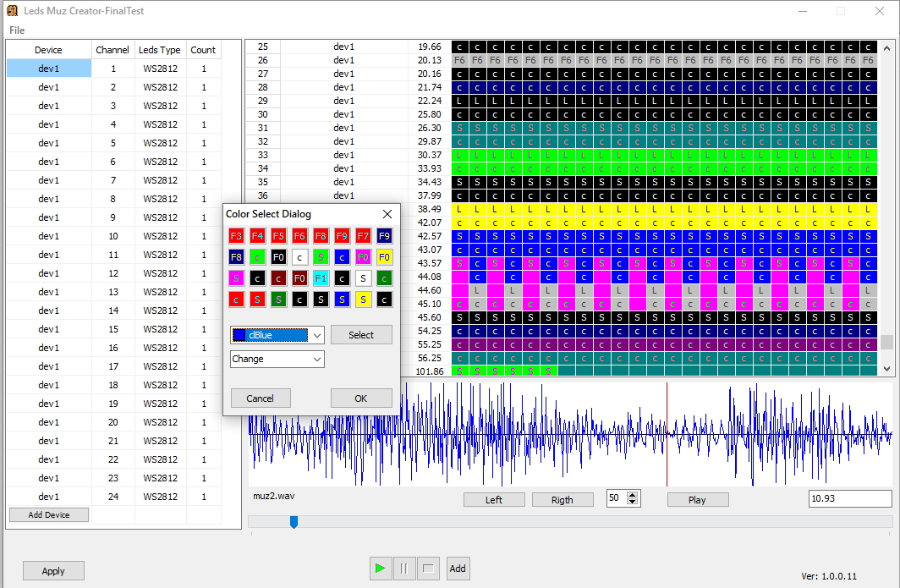Screen dimensions: 900x588
Task: Expand the Change mode dropdown
Action: tap(317, 360)
